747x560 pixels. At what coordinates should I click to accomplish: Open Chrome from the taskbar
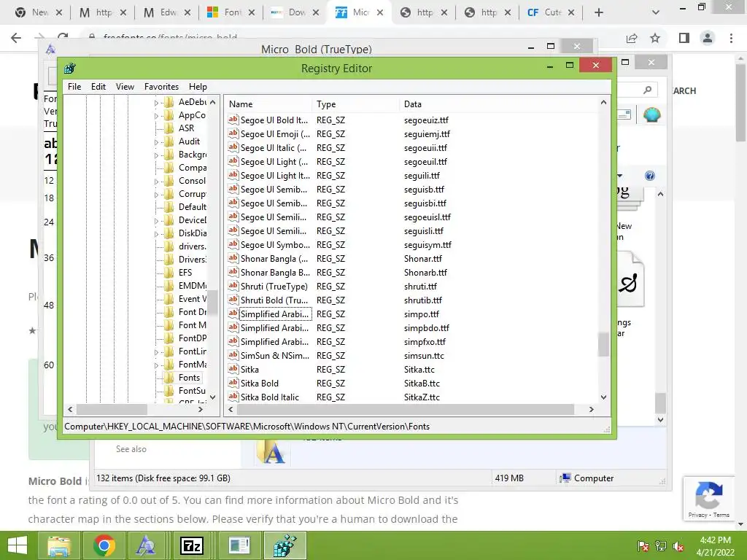point(104,545)
